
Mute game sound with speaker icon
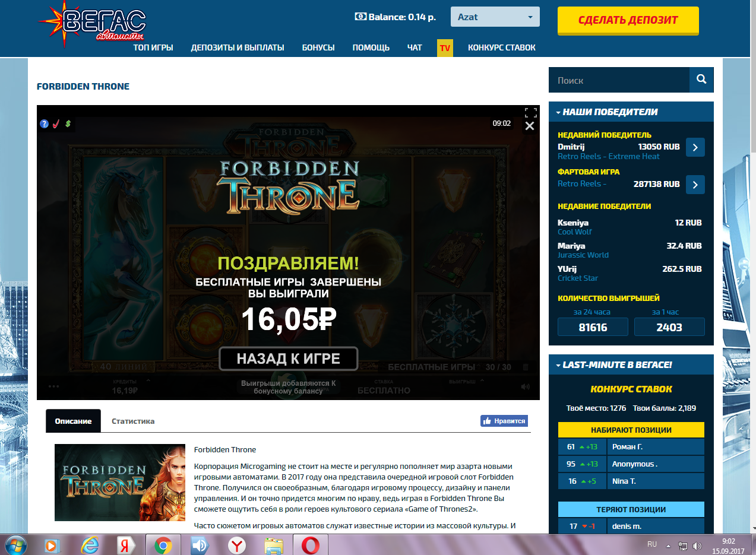pyautogui.click(x=525, y=386)
